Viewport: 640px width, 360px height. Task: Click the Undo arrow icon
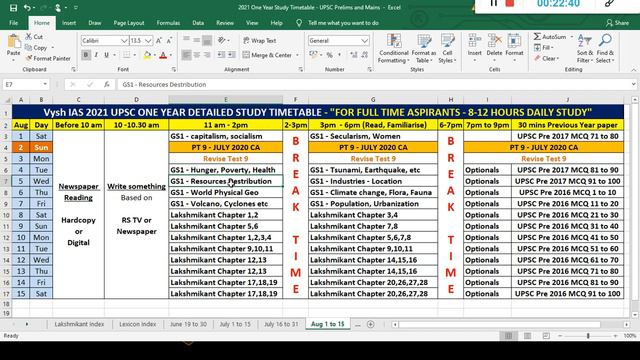(27, 8)
